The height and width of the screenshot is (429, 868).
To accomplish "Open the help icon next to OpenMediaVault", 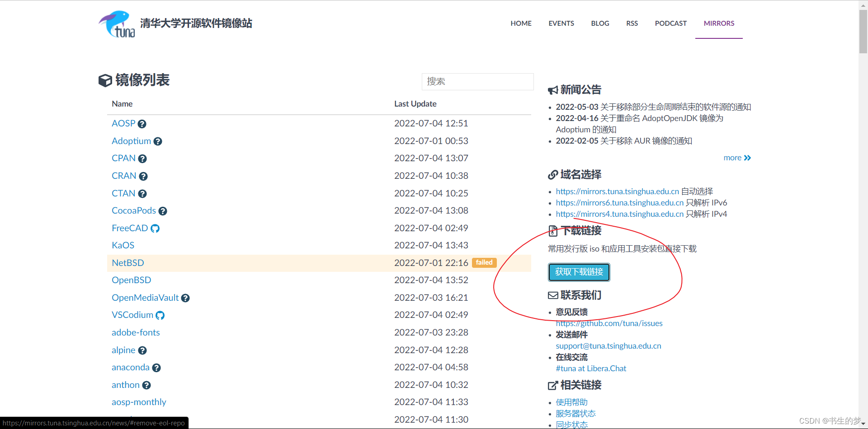I will pos(185,298).
